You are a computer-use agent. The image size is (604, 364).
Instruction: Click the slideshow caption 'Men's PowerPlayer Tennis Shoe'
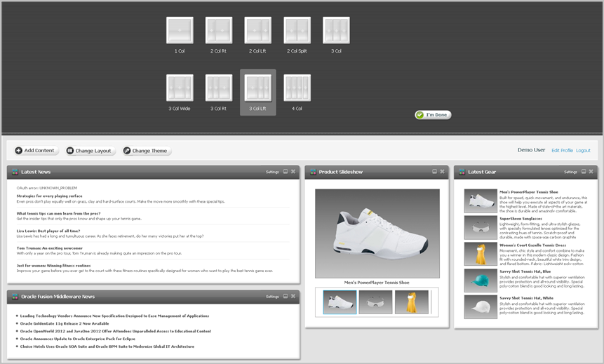click(377, 283)
